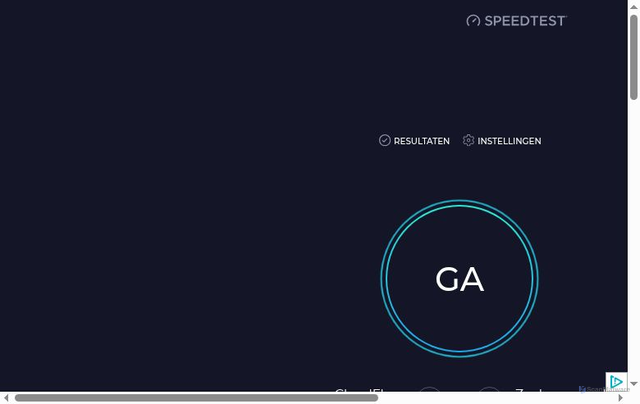This screenshot has width=640, height=404.
Task: Open the Speedtest logo home link
Action: click(x=516, y=21)
